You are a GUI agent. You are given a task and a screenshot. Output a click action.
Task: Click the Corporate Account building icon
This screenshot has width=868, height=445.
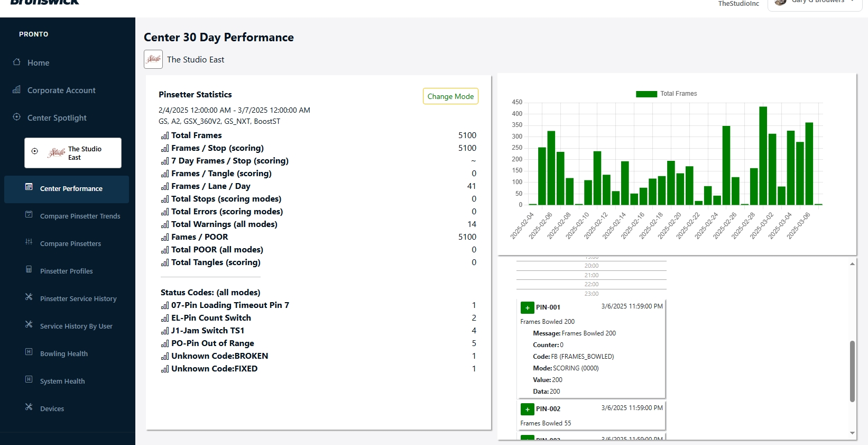17,89
